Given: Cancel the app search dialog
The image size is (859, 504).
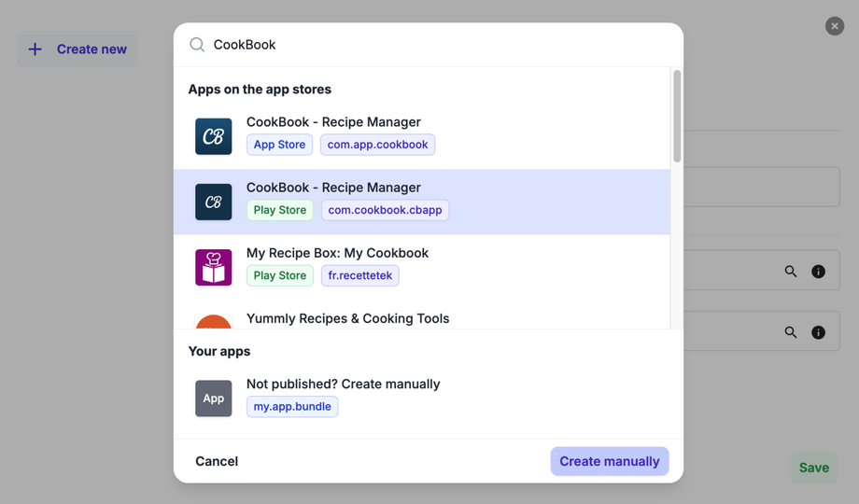Looking at the screenshot, I should click(x=217, y=461).
